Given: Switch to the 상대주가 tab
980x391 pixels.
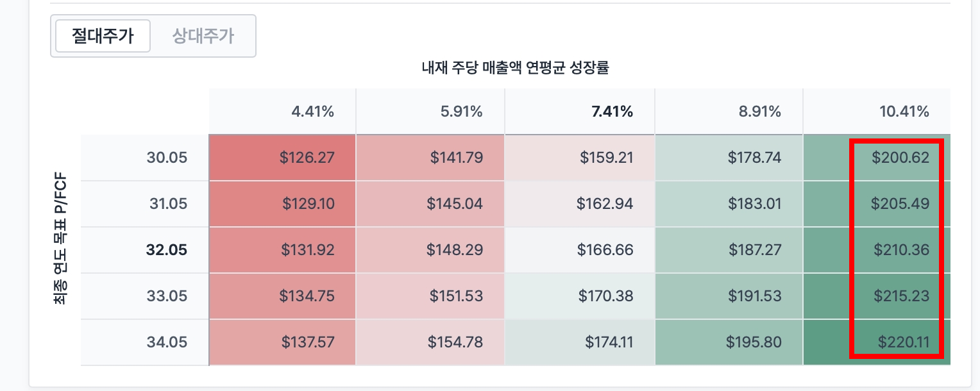Looking at the screenshot, I should (x=203, y=36).
